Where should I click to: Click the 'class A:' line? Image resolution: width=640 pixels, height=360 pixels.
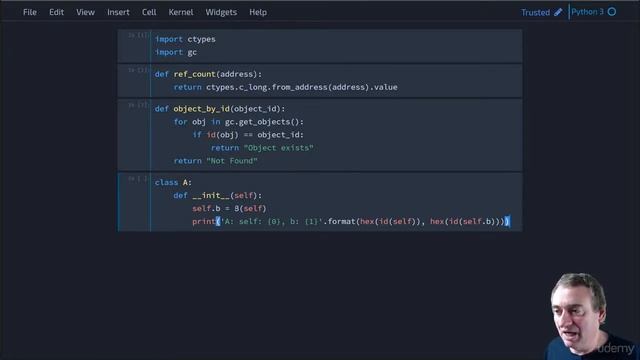pyautogui.click(x=173, y=182)
